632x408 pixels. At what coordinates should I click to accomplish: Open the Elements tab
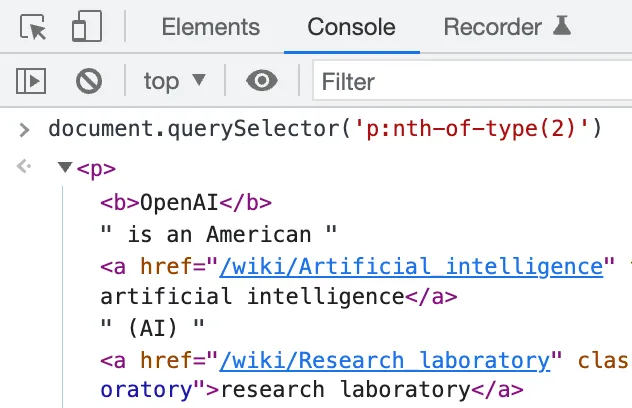211,27
